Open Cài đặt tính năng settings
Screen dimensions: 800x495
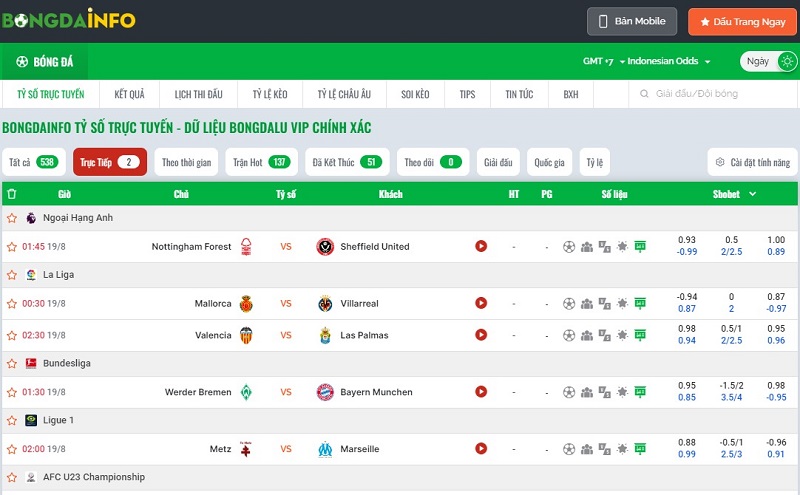point(753,162)
